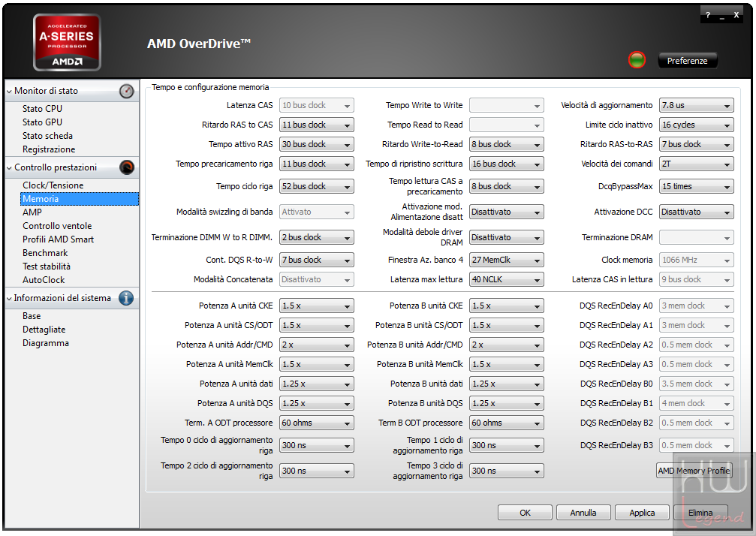
Task: Click the help question mark button
Action: point(708,15)
